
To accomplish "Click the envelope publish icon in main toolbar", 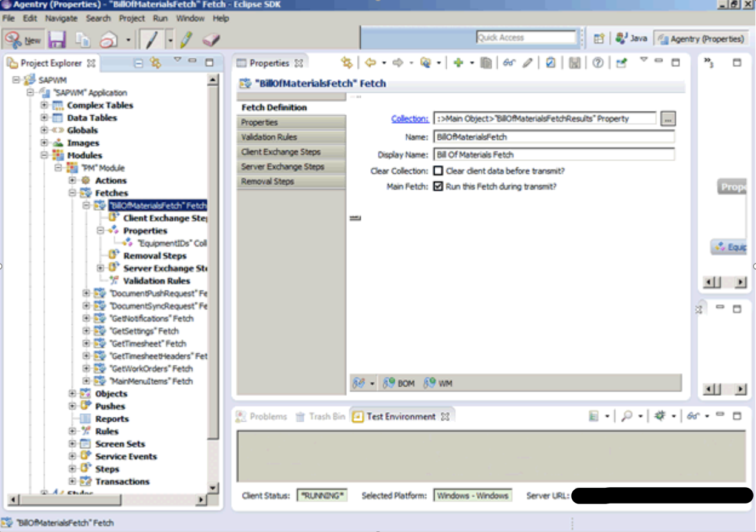I will click(x=109, y=40).
